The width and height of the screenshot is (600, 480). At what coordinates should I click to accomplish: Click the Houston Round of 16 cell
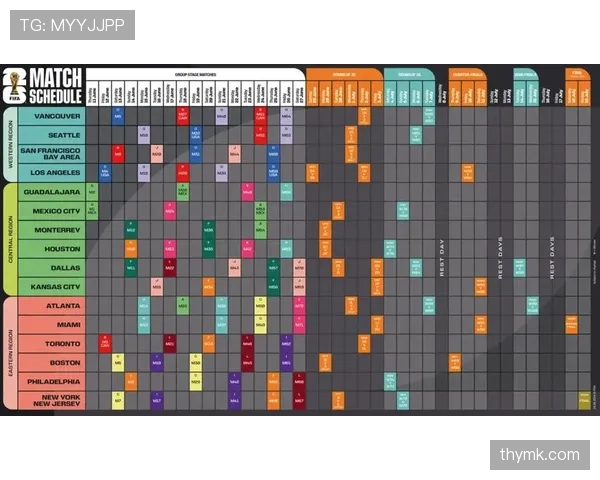tap(390, 249)
